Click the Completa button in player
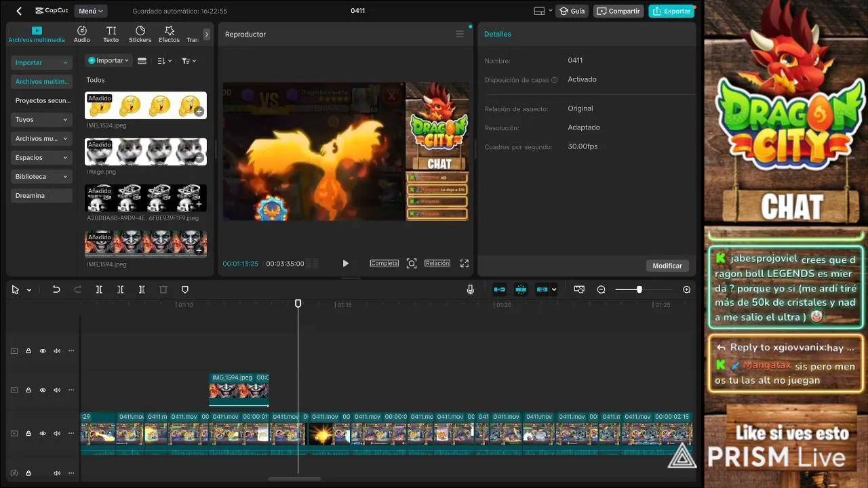Image resolution: width=868 pixels, height=488 pixels. pos(384,263)
